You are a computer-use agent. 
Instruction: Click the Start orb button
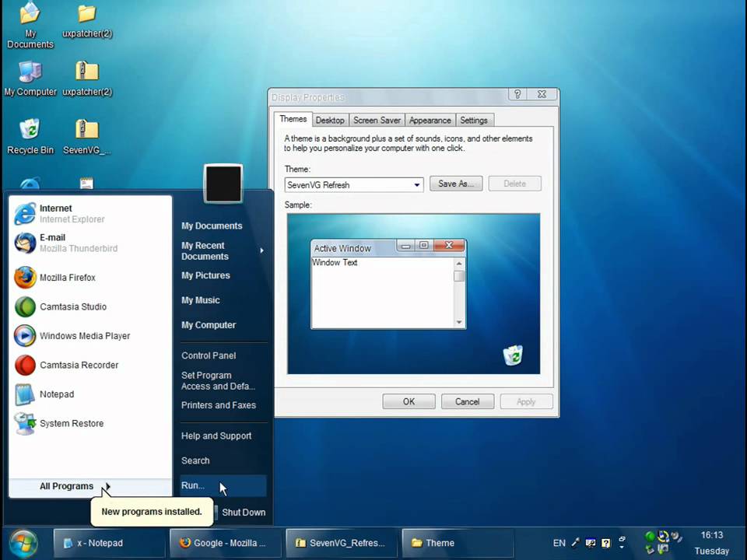23,544
